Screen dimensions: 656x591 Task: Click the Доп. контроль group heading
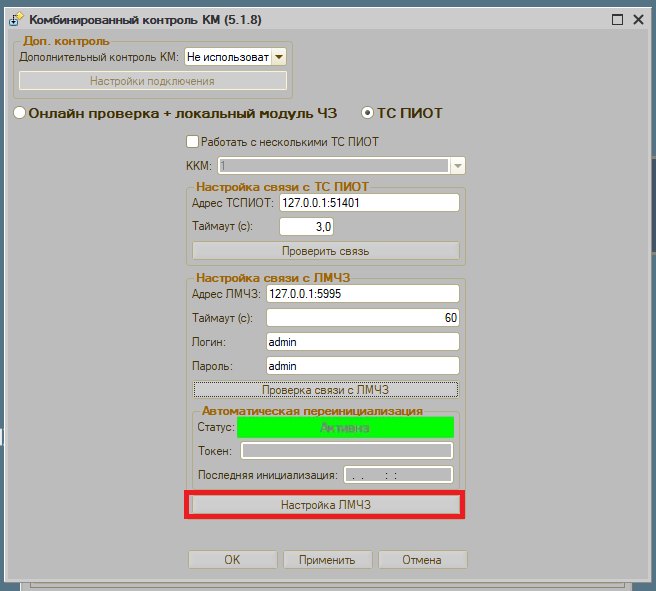(x=66, y=41)
